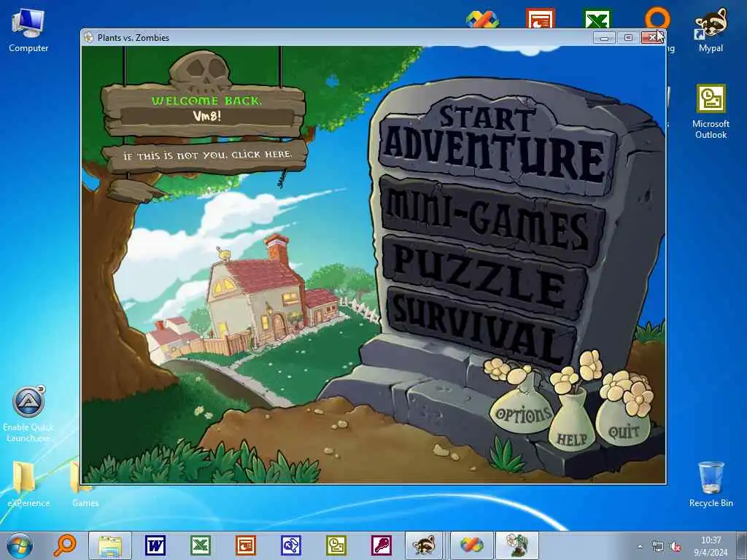The width and height of the screenshot is (747, 560).
Task: Choose Survival mode on the tombstone
Action: 481,329
